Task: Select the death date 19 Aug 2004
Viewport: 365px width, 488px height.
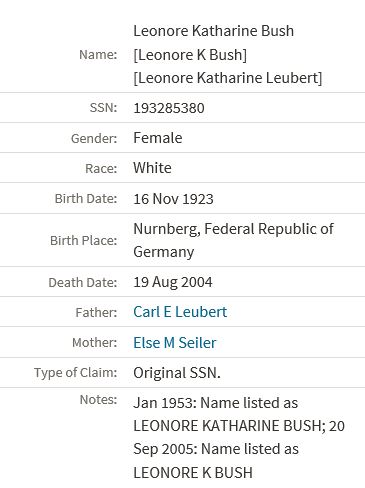Action: point(173,282)
